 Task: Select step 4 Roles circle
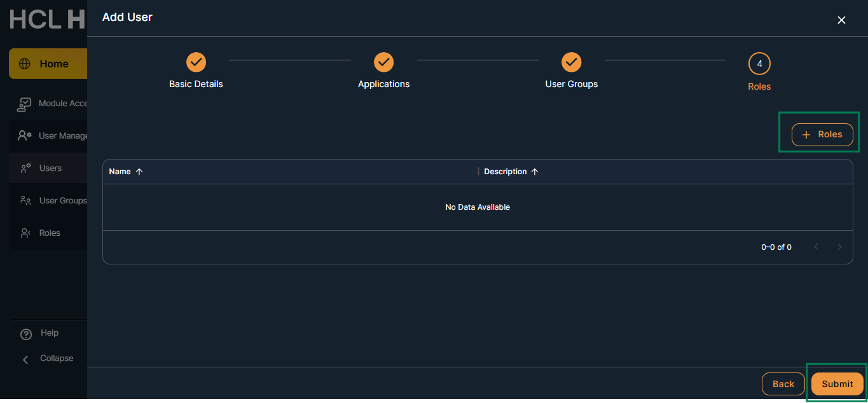(759, 64)
